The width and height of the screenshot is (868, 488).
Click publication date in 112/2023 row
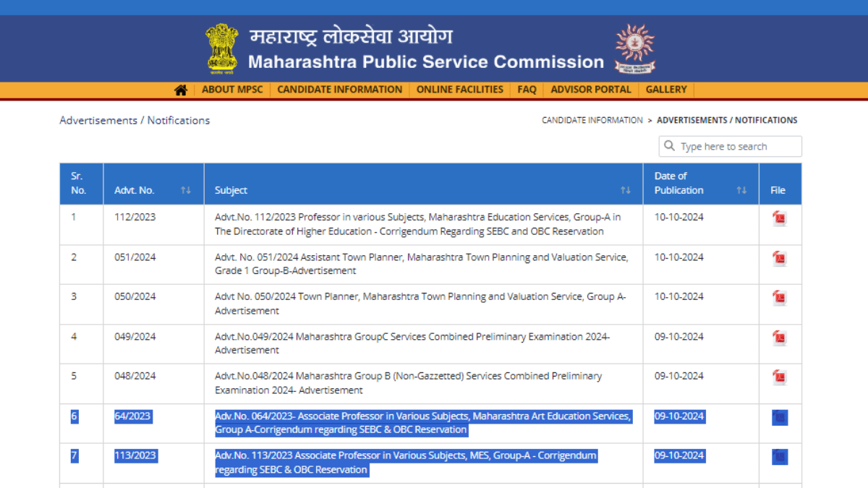679,217
